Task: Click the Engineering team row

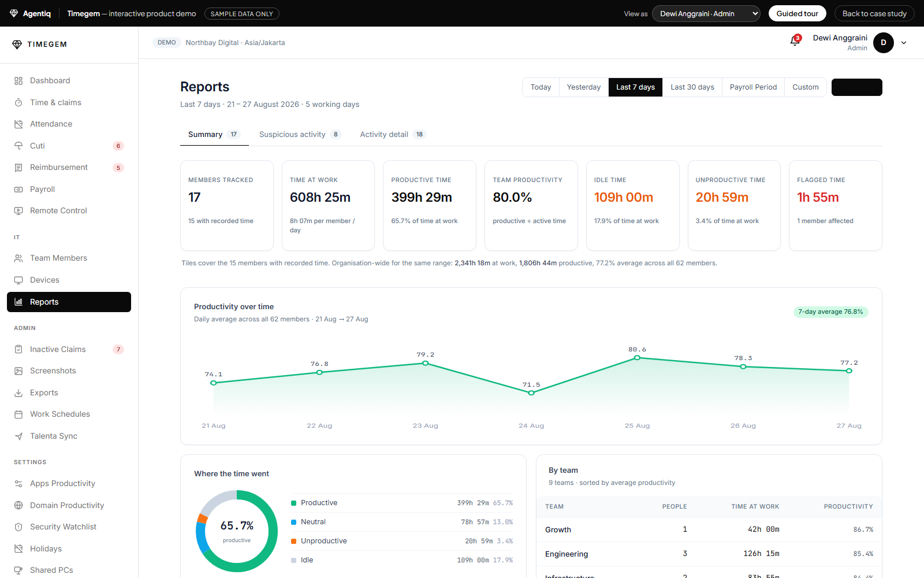Action: click(x=709, y=554)
